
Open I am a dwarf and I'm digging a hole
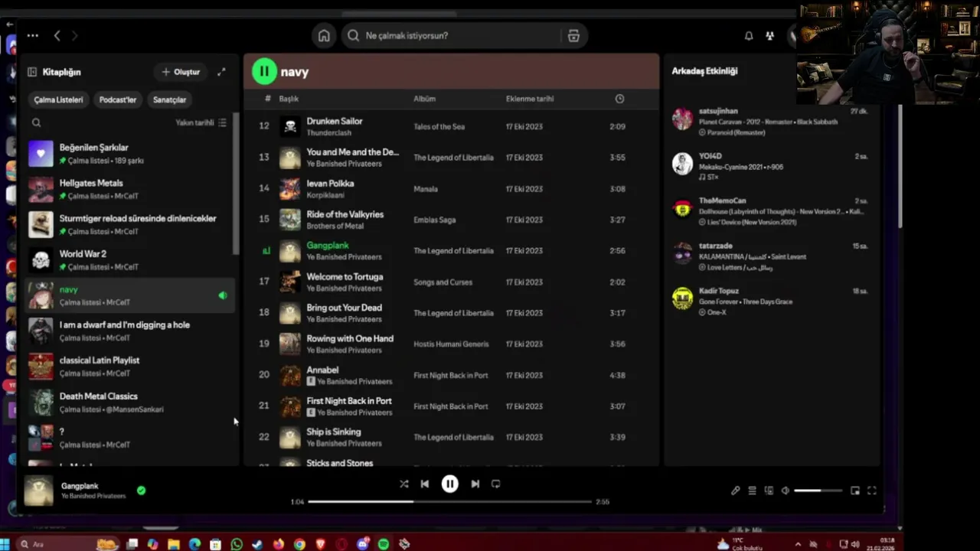click(130, 331)
